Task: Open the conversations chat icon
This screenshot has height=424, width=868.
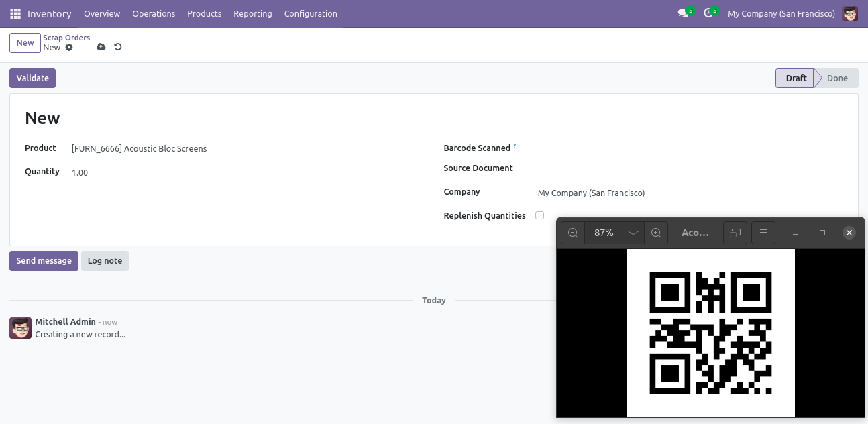Action: pos(684,13)
